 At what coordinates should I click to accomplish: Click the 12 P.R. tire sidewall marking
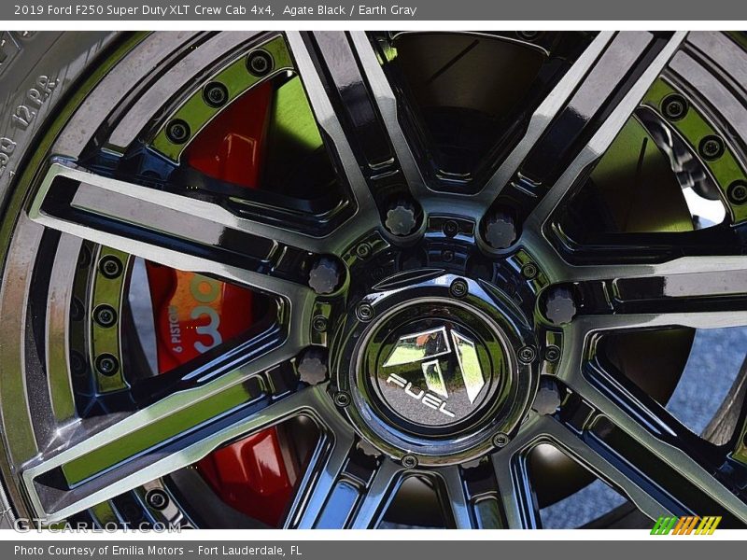coord(35,103)
